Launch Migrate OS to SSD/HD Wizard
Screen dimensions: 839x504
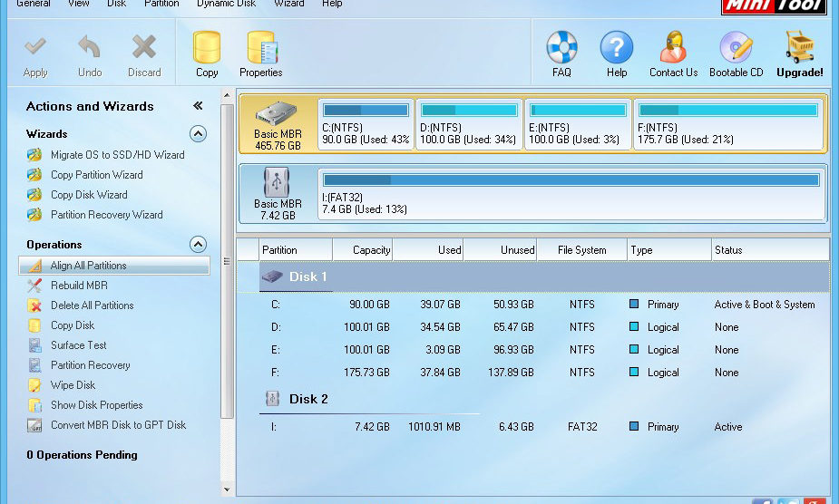pos(117,155)
